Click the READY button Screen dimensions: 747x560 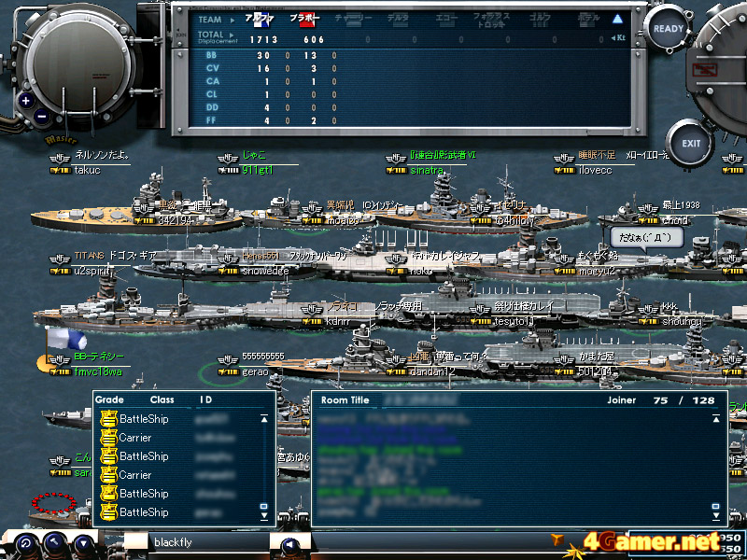pos(668,29)
